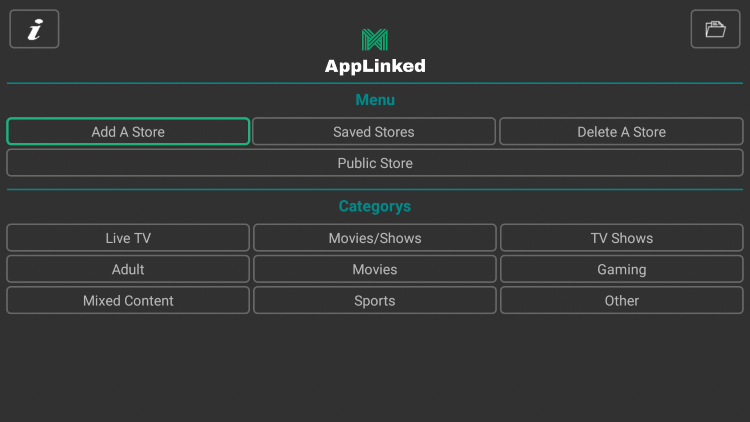Select the TV Shows category
The image size is (750, 422).
point(622,238)
